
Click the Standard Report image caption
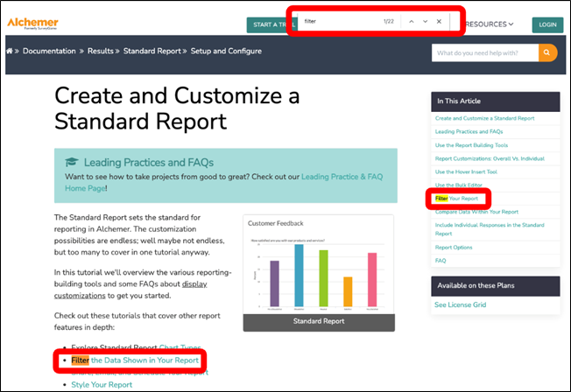point(319,321)
